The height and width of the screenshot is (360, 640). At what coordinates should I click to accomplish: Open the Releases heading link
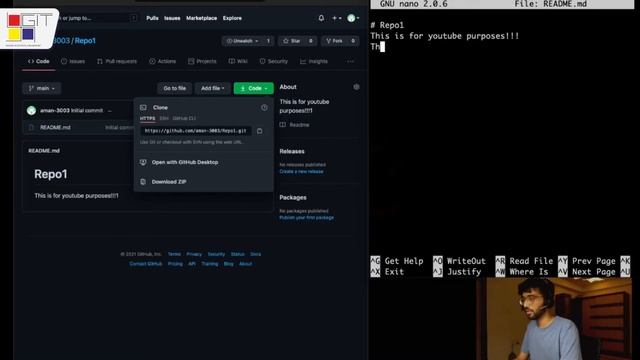292,151
